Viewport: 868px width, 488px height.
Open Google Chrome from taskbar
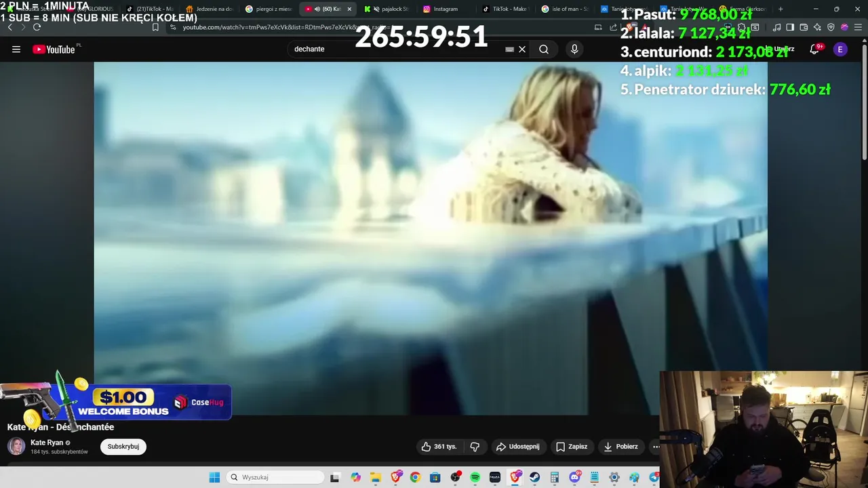(415, 478)
